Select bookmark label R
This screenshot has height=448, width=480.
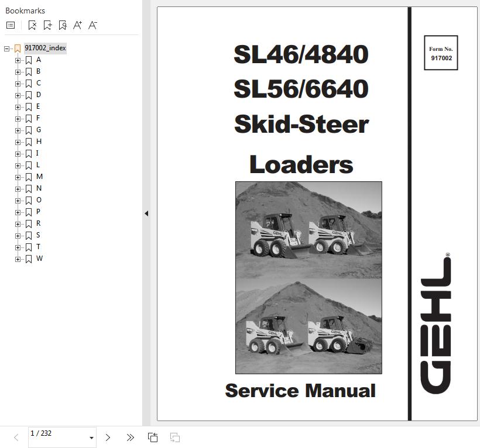tap(38, 223)
